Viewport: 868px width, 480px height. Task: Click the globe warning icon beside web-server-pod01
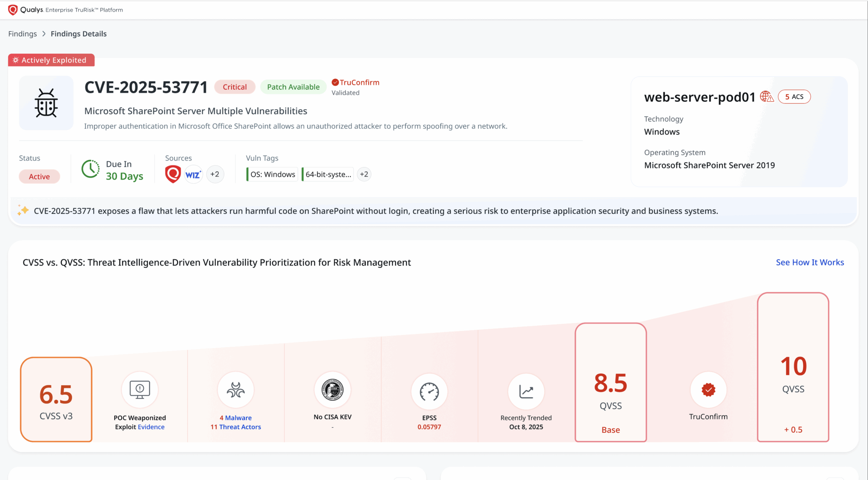pyautogui.click(x=766, y=97)
